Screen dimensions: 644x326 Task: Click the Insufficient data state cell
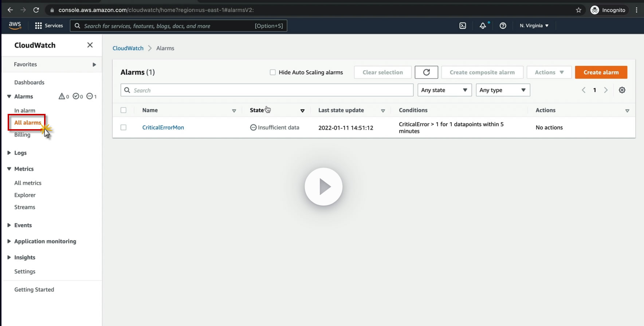click(x=275, y=127)
